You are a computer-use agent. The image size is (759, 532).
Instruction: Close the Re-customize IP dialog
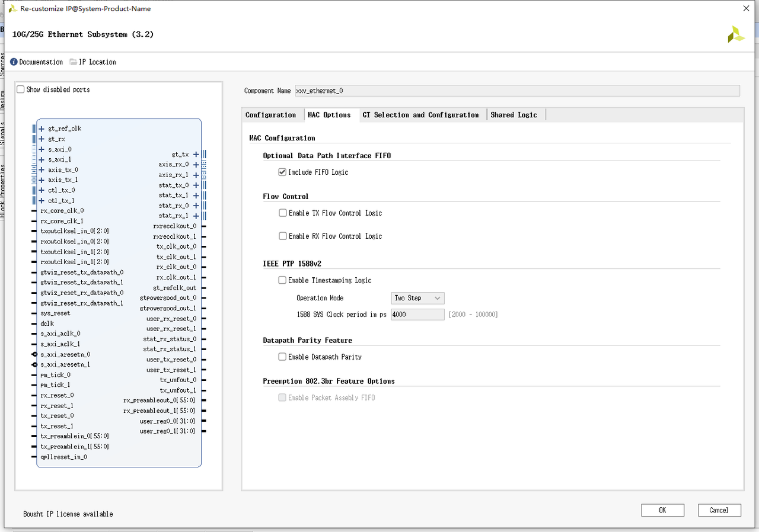(x=746, y=8)
